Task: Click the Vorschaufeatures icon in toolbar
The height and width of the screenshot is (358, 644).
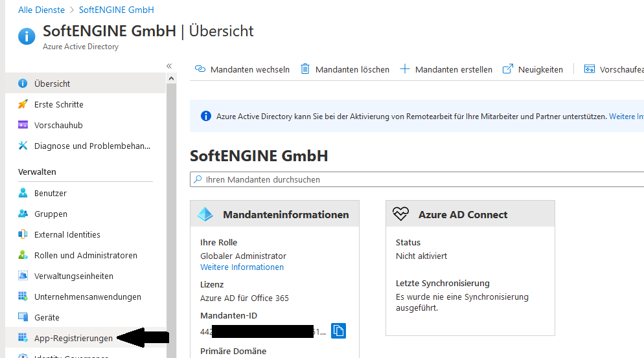Action: (x=589, y=69)
